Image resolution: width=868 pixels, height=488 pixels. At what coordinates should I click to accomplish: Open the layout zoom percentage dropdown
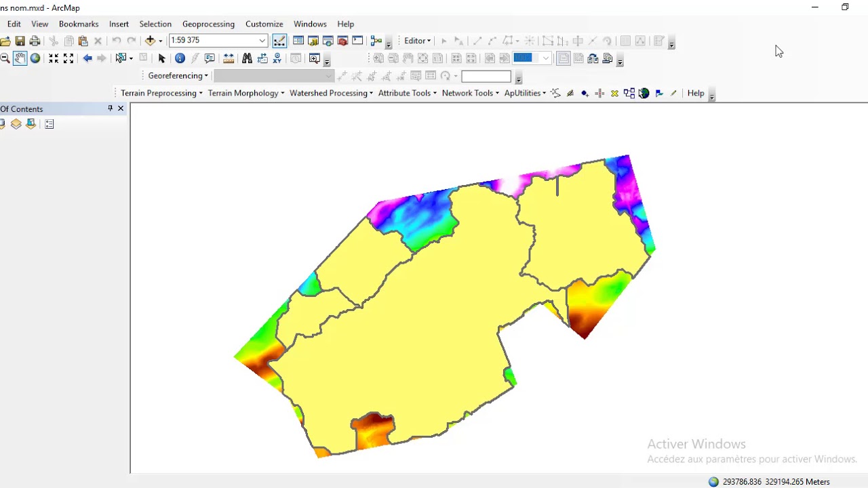coord(545,58)
